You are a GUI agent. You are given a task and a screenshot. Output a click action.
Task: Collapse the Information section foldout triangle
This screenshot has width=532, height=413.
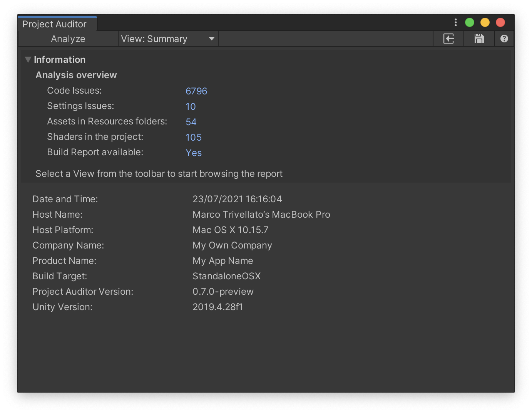coord(28,59)
